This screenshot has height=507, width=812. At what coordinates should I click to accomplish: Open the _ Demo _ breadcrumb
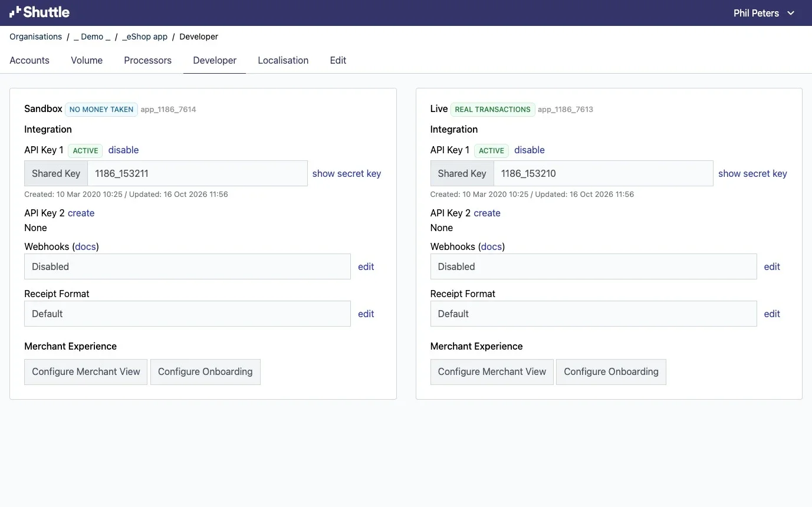tap(92, 37)
